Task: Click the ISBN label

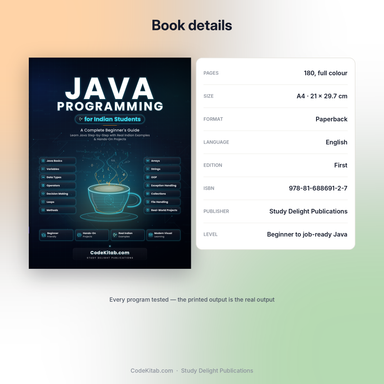Action: pyautogui.click(x=209, y=188)
